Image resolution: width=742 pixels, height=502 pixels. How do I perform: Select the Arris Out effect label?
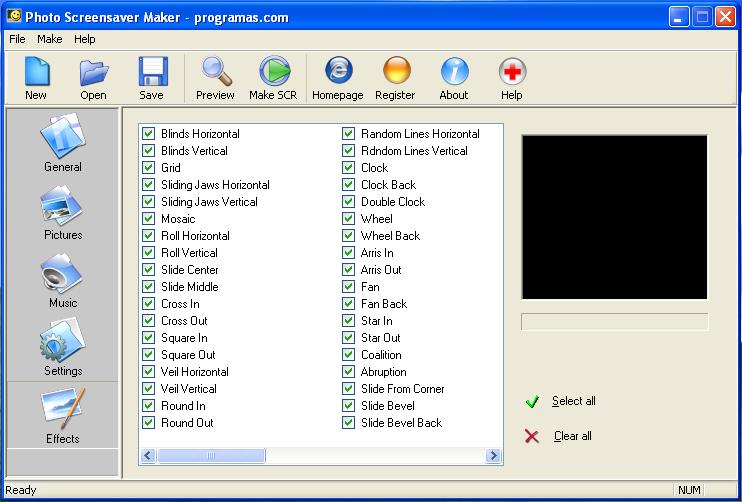381,270
